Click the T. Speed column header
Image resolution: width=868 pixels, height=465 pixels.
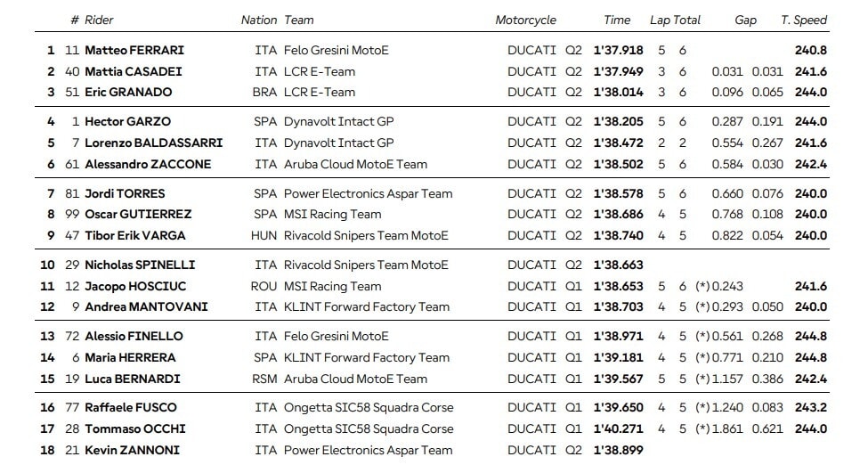[x=804, y=20]
